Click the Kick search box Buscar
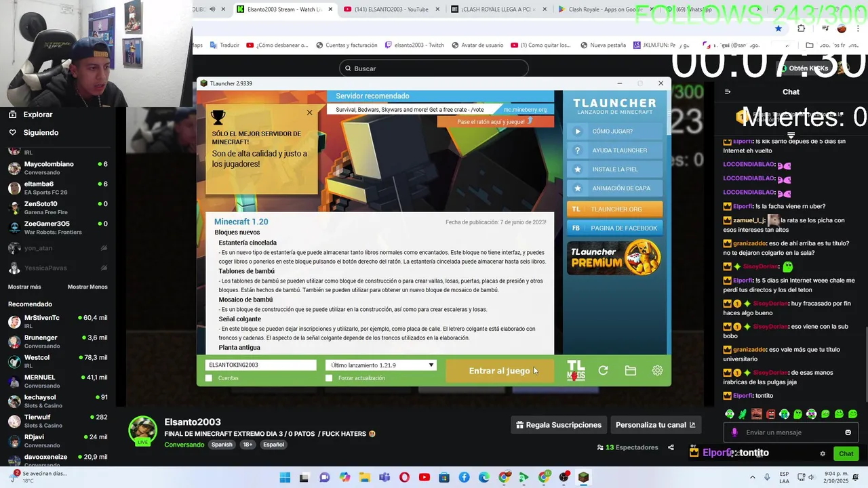The height and width of the screenshot is (488, 868). click(x=433, y=68)
